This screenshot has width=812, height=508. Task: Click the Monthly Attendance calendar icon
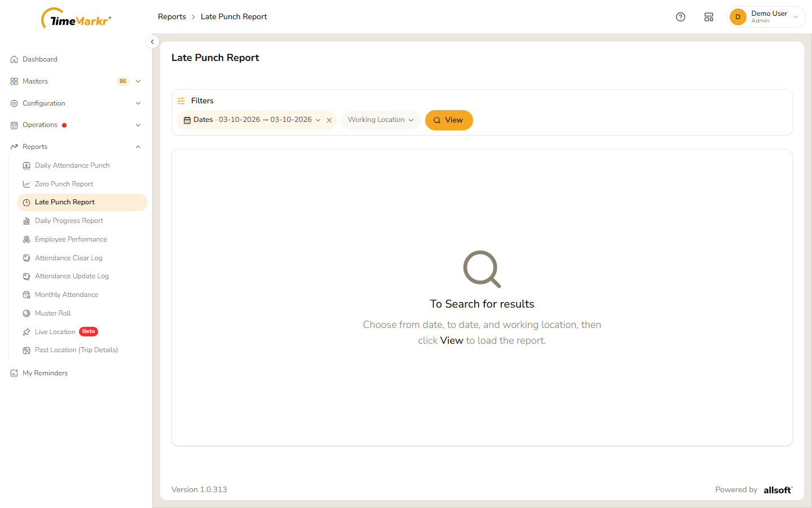27,295
